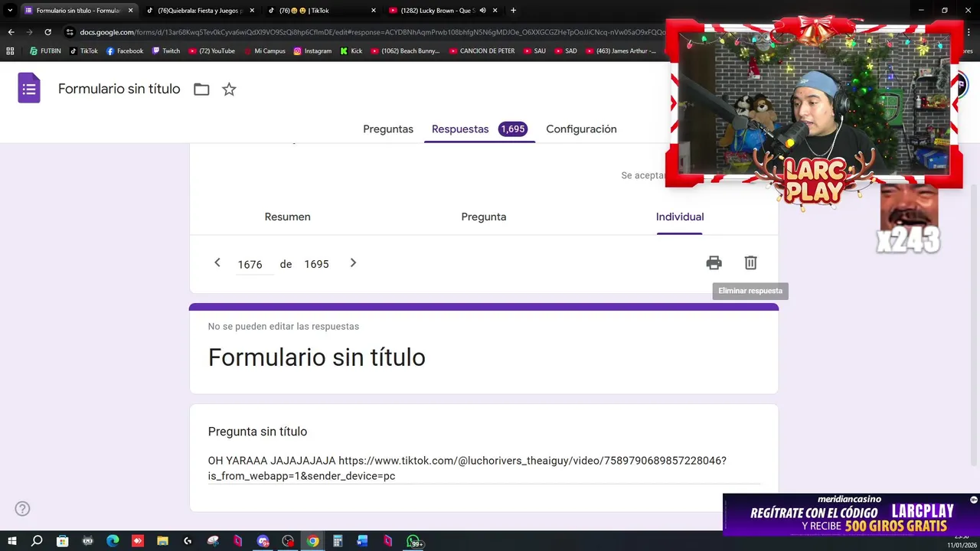Screen dimensions: 980x551
Task: Open the Chrome apps grid shortcut
Action: 10,51
